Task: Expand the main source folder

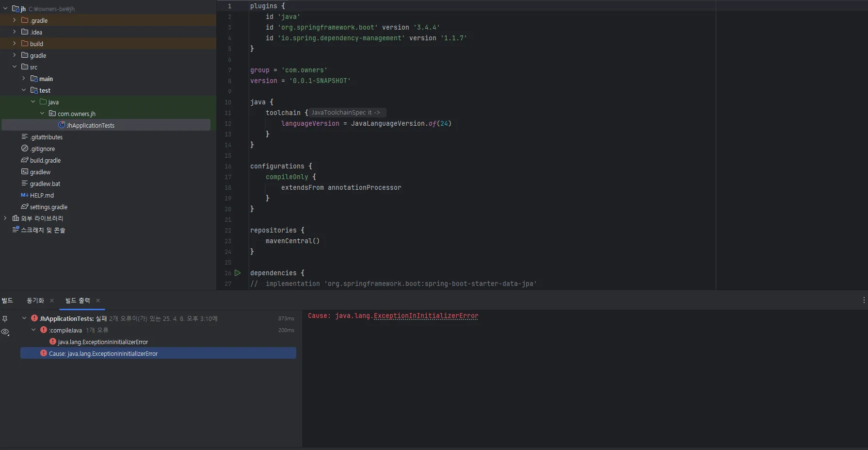Action: [24, 79]
